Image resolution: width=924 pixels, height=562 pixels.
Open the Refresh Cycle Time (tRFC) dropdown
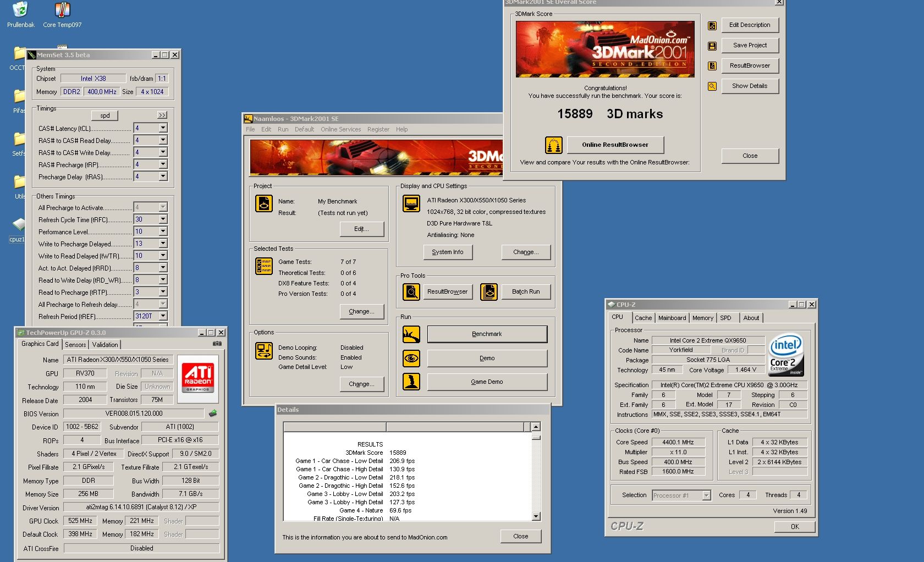(x=163, y=219)
